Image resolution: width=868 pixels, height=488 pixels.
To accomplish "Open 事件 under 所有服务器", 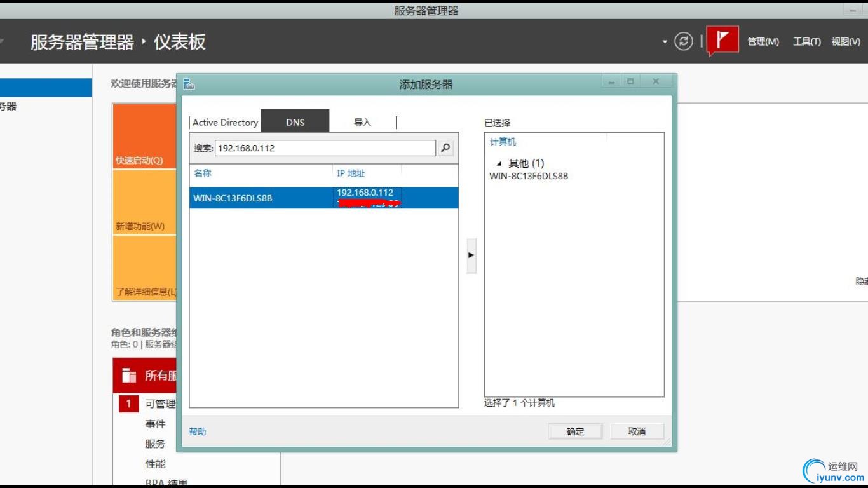I will click(x=155, y=424).
